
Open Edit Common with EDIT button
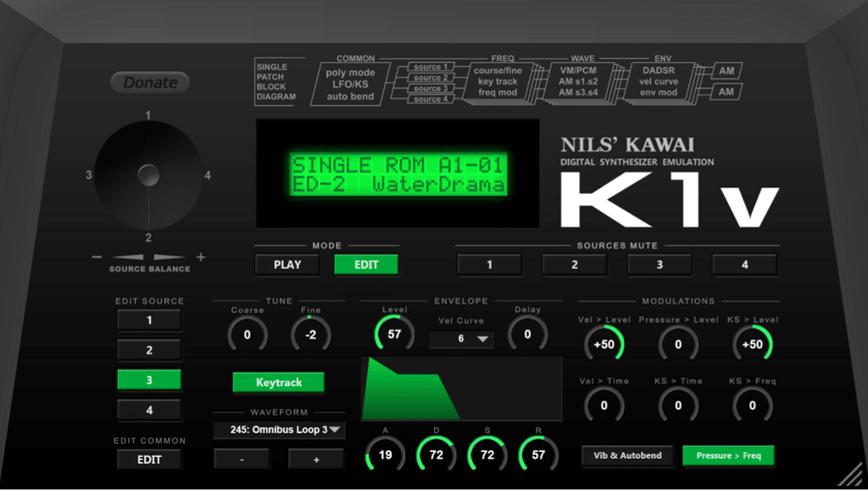coord(149,460)
